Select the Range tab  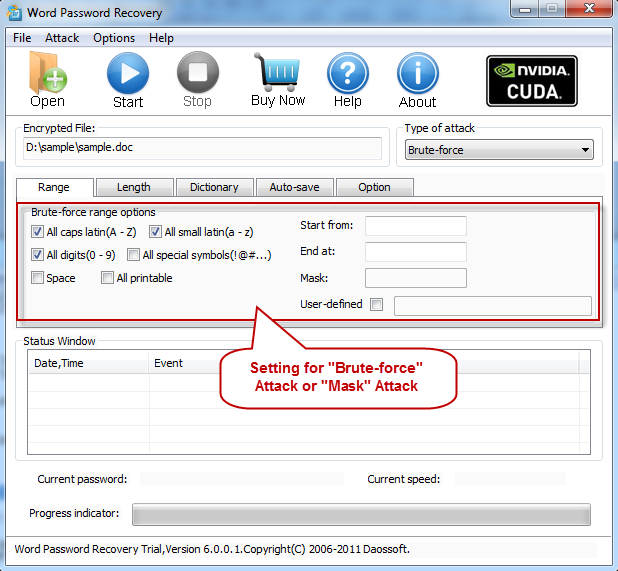coord(54,187)
